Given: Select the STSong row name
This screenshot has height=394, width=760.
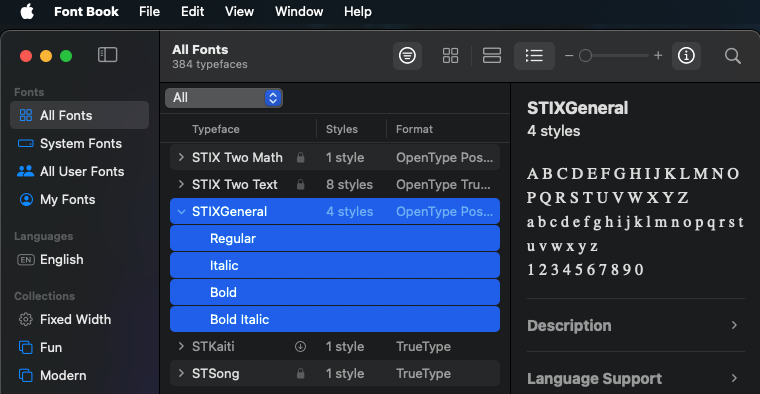Looking at the screenshot, I should [x=216, y=374].
